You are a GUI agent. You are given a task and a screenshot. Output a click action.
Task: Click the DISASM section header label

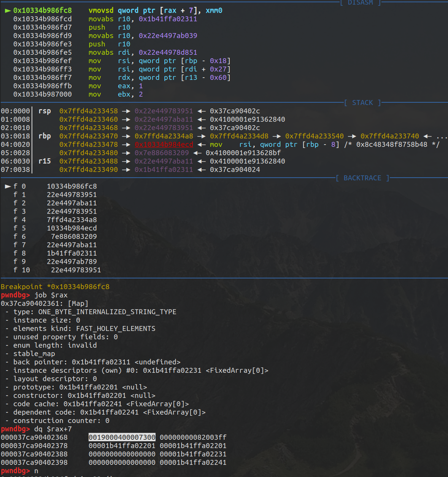360,3
